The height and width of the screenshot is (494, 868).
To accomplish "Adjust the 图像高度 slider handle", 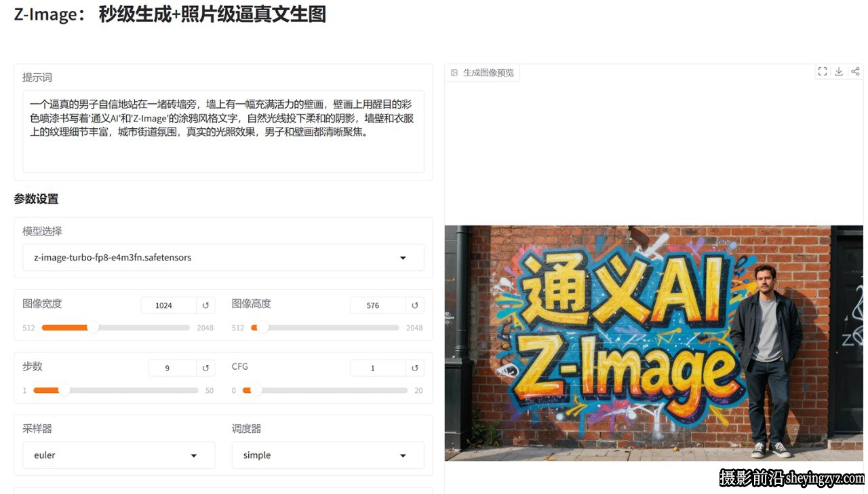I will point(262,328).
